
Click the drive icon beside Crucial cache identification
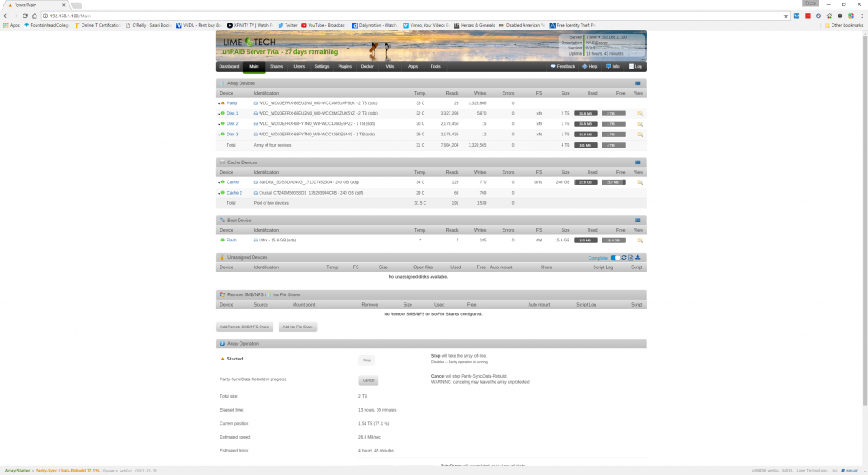pyautogui.click(x=256, y=193)
